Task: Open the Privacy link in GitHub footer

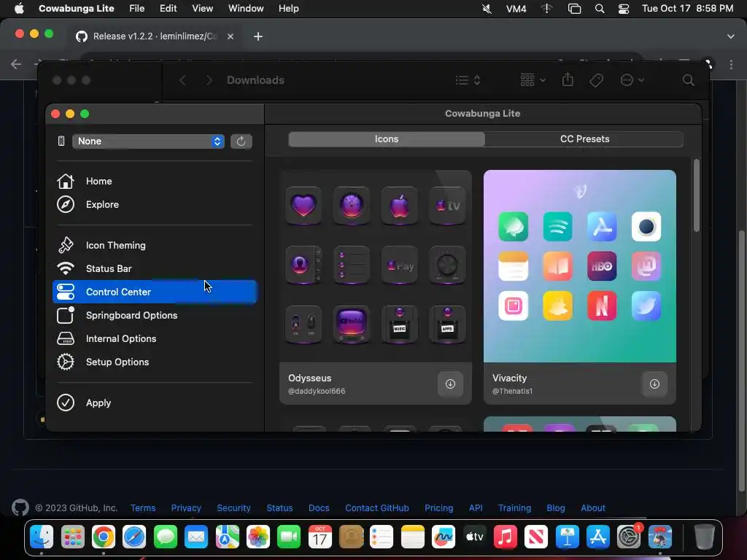Action: click(186, 508)
